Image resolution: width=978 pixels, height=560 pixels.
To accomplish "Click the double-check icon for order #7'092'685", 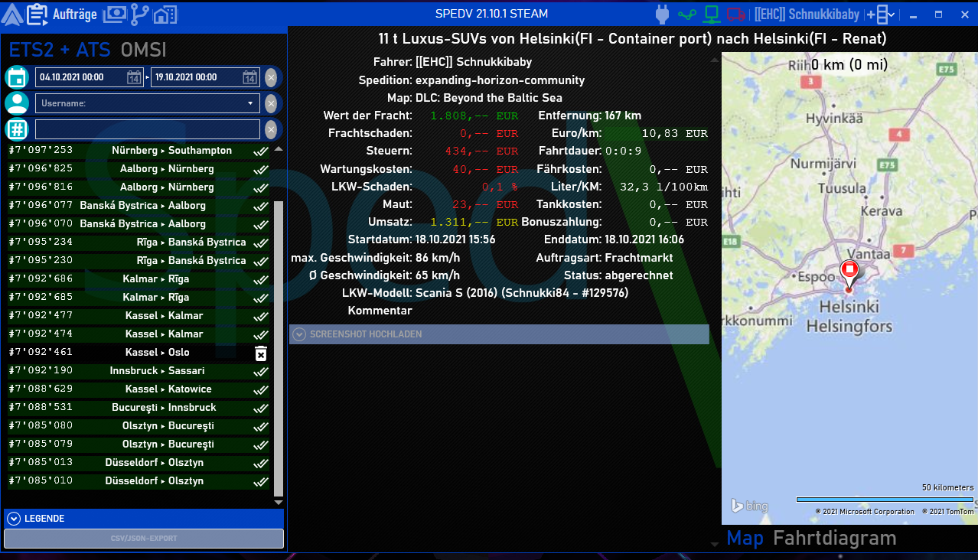I will pyautogui.click(x=261, y=298).
